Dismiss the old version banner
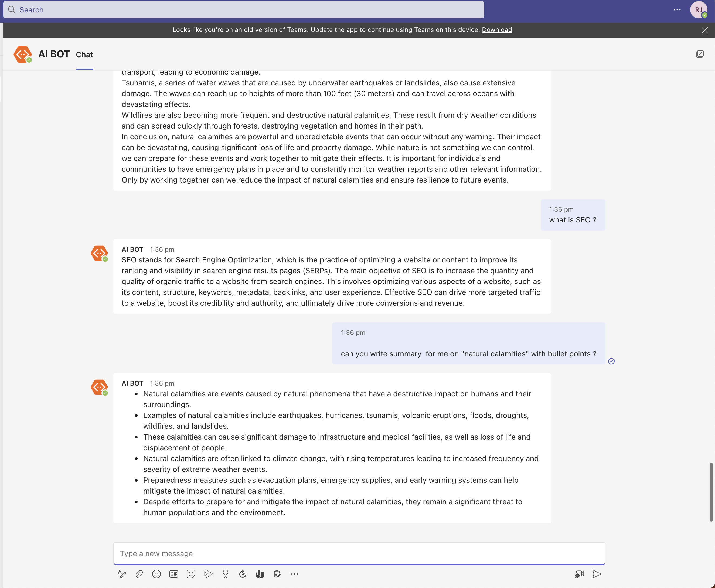 [x=704, y=30]
